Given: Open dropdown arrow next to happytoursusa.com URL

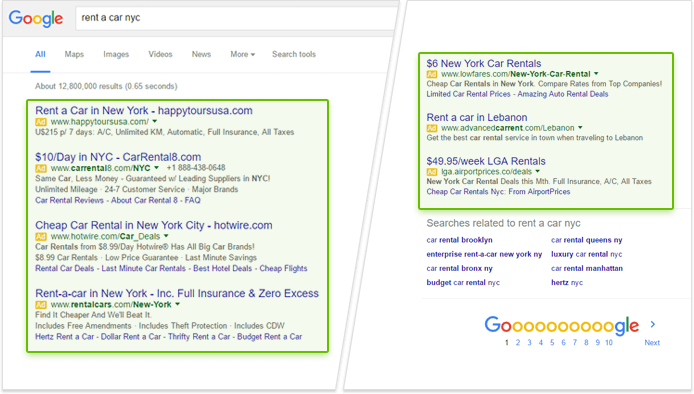Looking at the screenshot, I should point(154,121).
